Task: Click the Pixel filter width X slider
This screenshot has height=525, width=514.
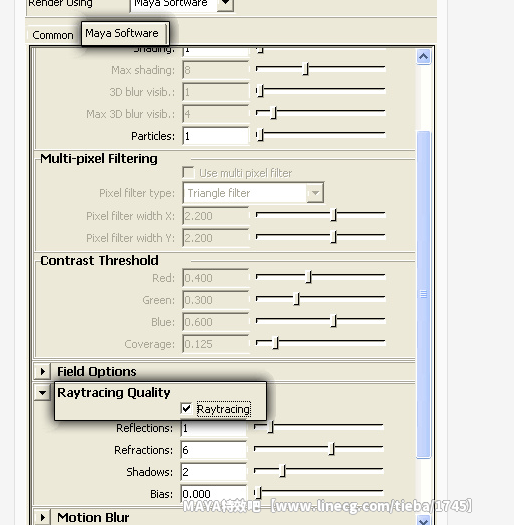Action: click(x=320, y=215)
